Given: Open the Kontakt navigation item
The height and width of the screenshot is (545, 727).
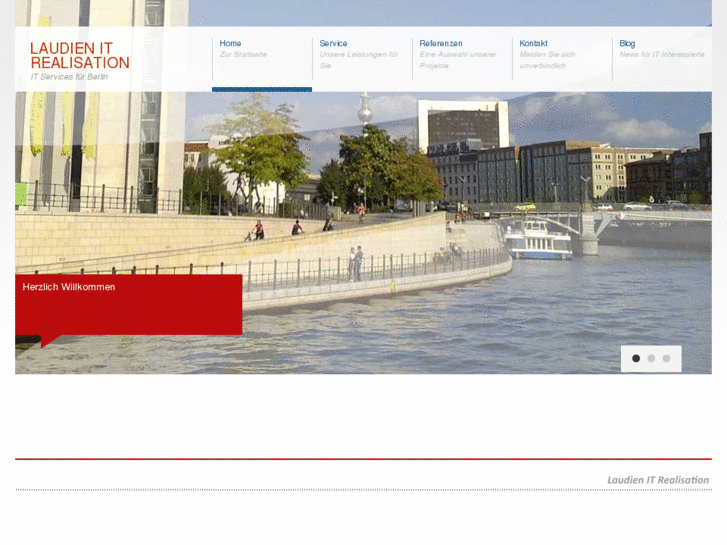Looking at the screenshot, I should [x=533, y=43].
